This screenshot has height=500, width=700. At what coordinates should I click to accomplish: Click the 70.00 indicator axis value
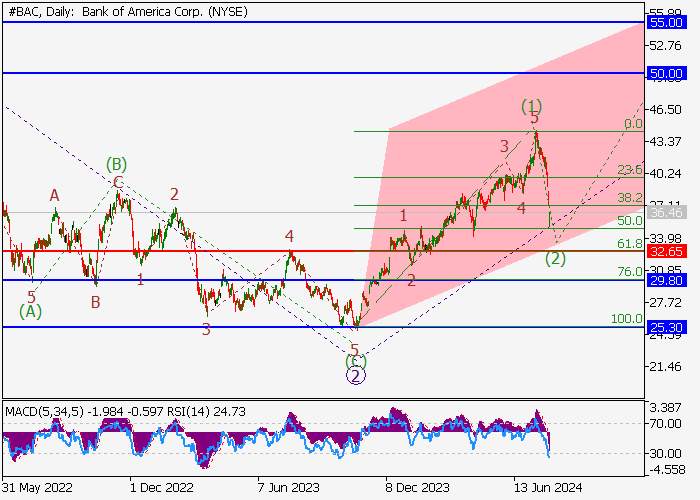(x=666, y=423)
